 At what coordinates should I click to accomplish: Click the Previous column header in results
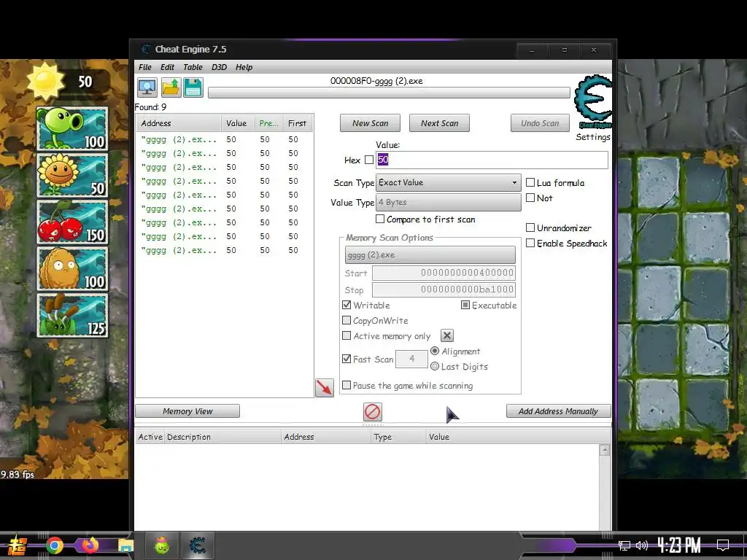(x=268, y=123)
